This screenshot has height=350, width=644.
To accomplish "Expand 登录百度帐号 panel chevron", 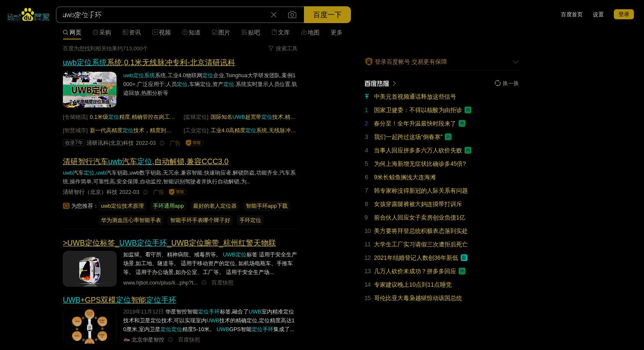I will point(516,62).
